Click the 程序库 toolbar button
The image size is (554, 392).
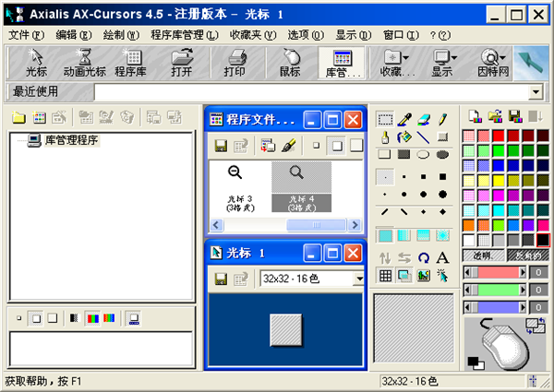coord(131,63)
